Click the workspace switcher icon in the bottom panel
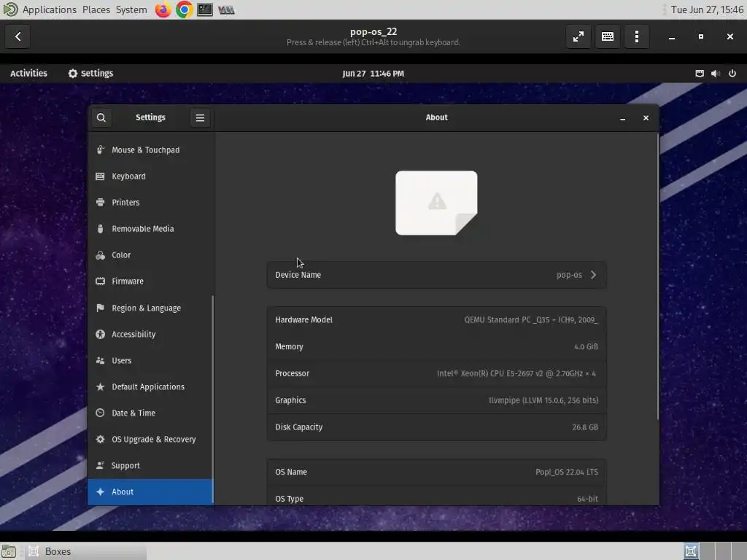Image resolution: width=747 pixels, height=560 pixels. [x=691, y=551]
